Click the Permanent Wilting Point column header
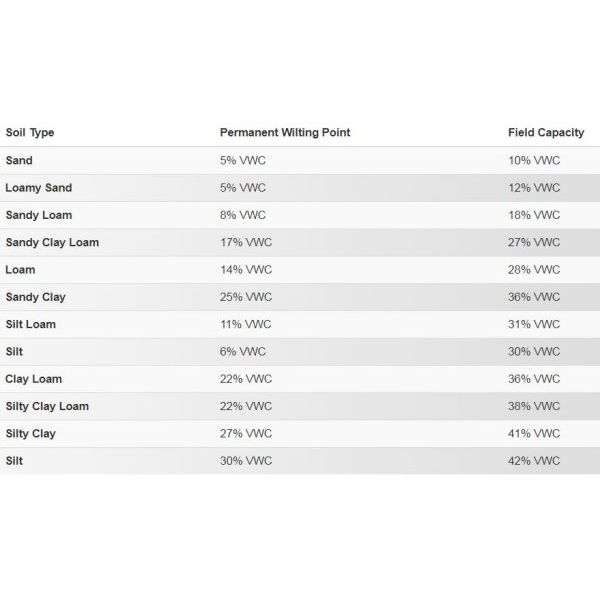600x600 pixels. 285,132
